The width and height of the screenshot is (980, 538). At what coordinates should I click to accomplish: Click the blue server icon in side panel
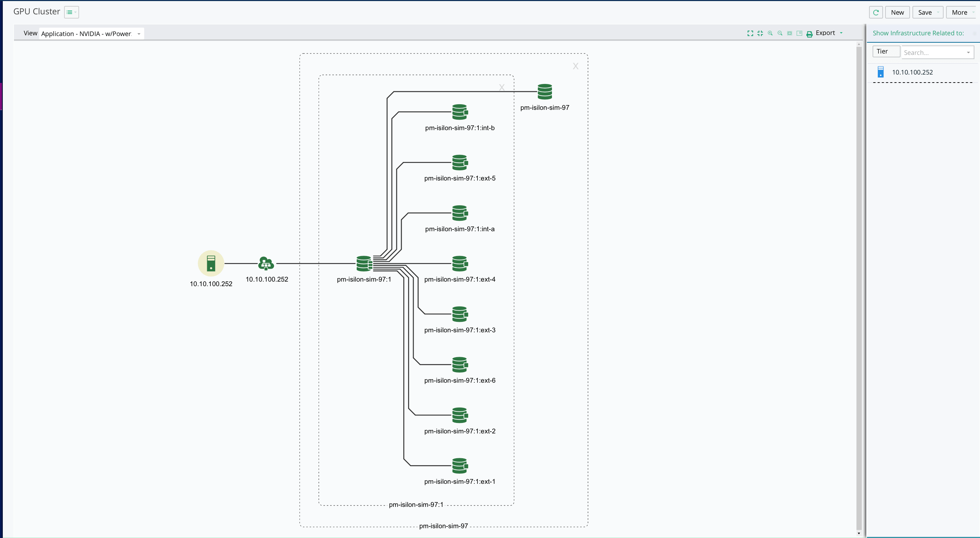click(x=880, y=72)
